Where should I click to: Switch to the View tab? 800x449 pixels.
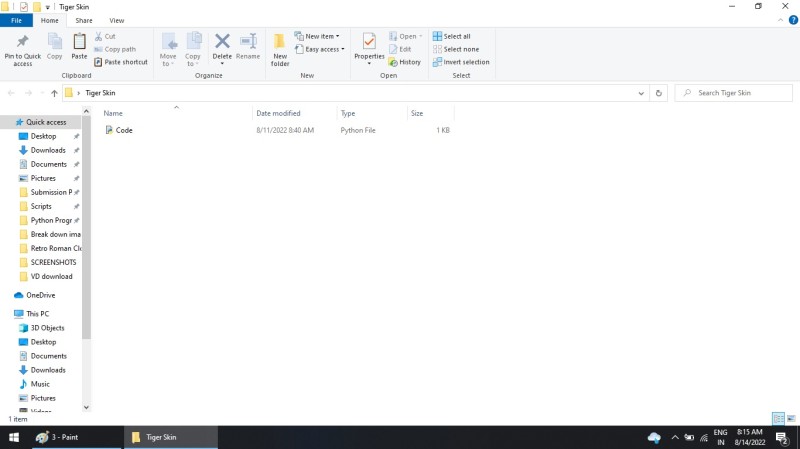pyautogui.click(x=116, y=20)
